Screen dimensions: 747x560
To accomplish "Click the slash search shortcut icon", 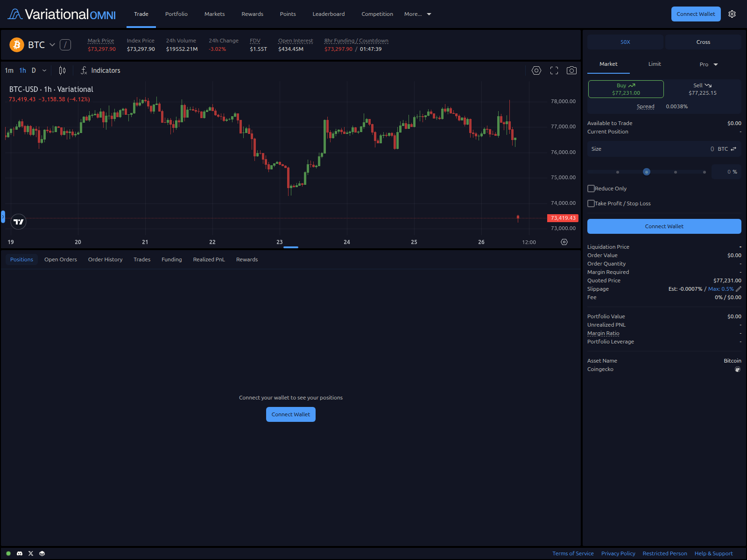I will [x=65, y=45].
